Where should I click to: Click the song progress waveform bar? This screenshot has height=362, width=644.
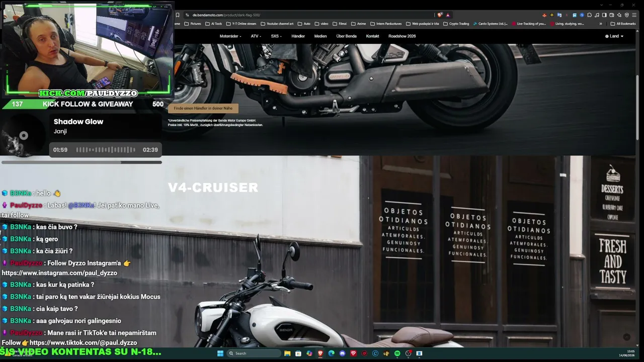coord(106,150)
